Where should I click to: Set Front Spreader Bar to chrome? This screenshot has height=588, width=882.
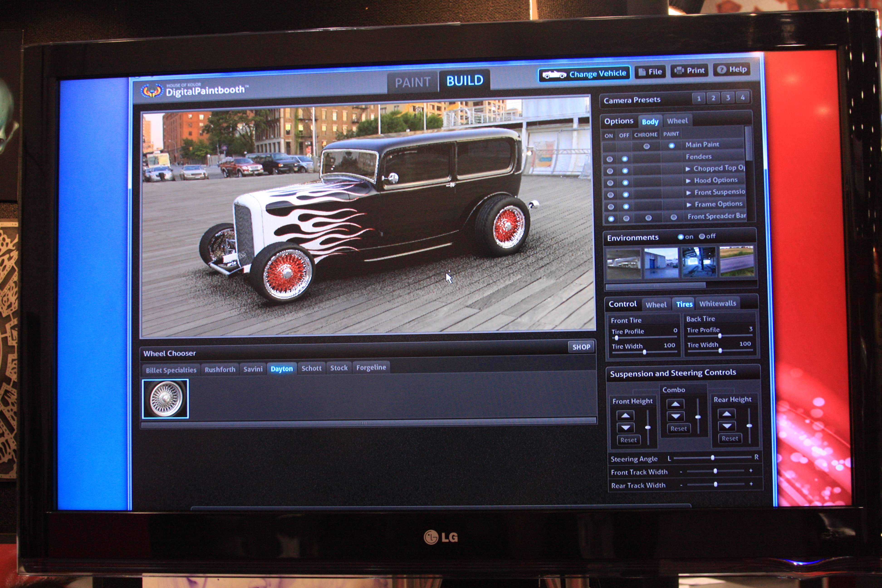(x=648, y=218)
